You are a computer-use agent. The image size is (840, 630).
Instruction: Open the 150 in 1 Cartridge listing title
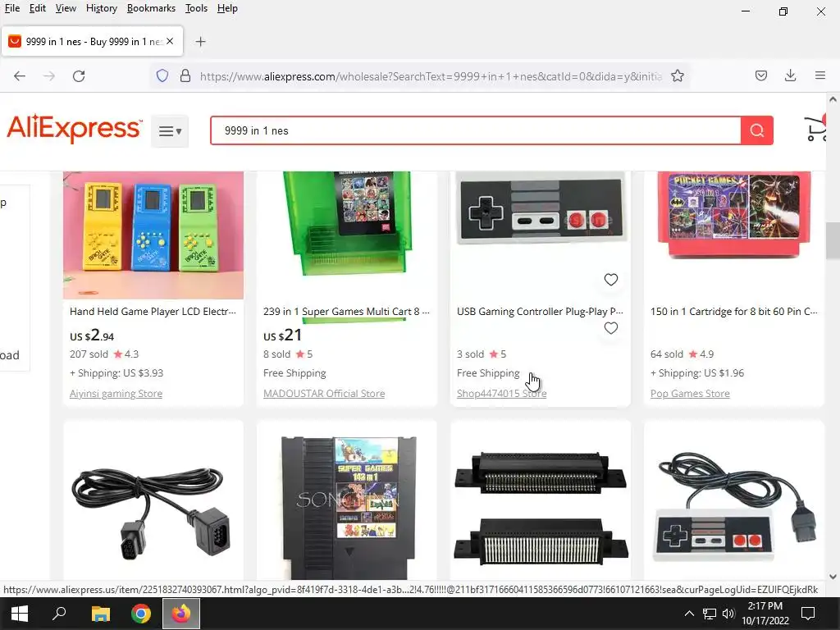point(734,311)
